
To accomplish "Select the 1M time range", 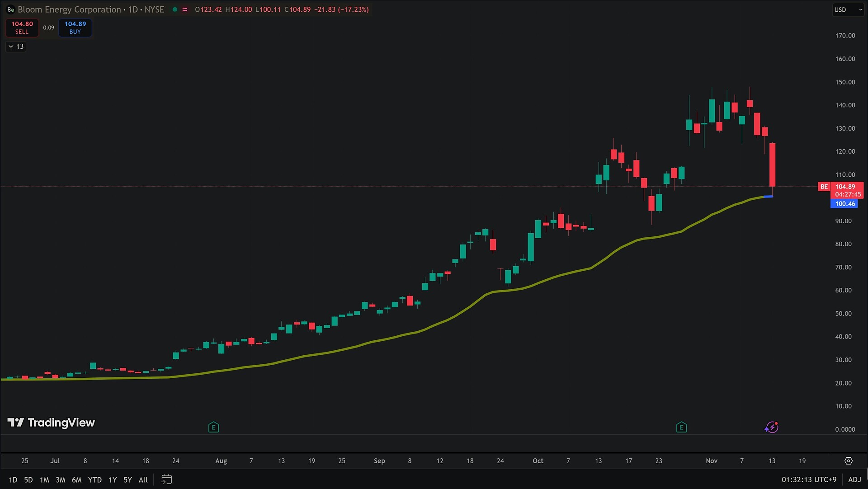I will pyautogui.click(x=44, y=480).
